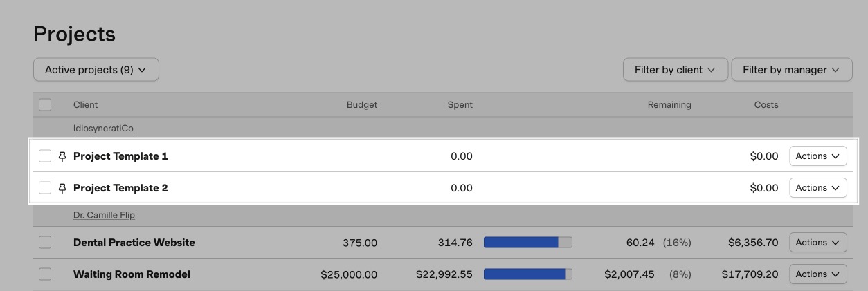Check the Waiting Room Remodel checkbox
The height and width of the screenshot is (291, 868).
(x=45, y=274)
